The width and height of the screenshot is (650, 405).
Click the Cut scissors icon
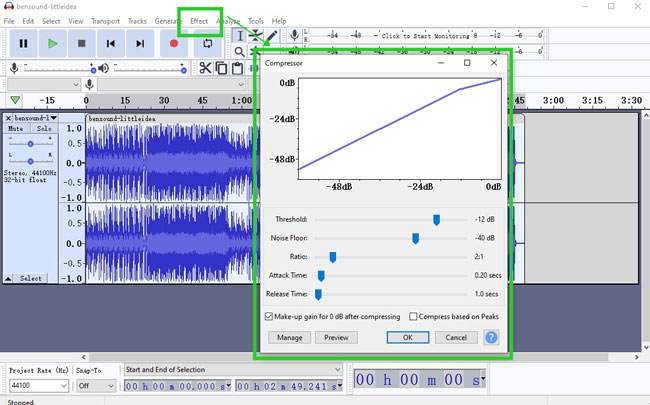click(205, 68)
